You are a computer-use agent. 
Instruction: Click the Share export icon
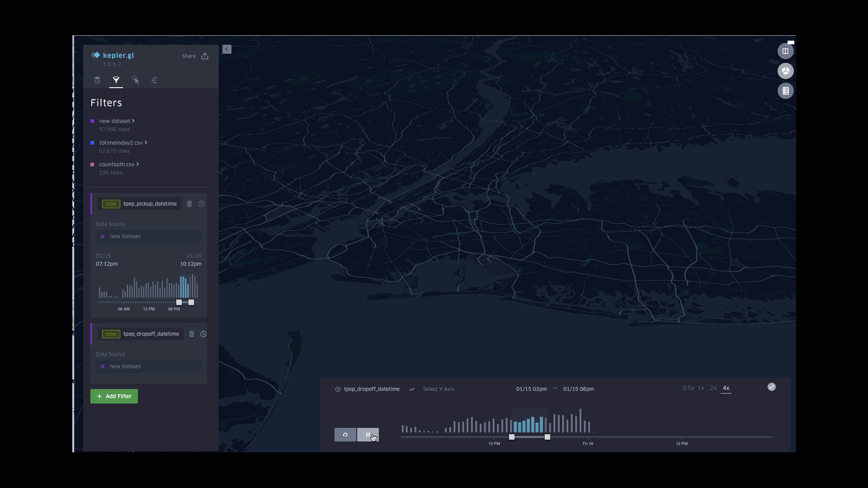[x=205, y=56]
